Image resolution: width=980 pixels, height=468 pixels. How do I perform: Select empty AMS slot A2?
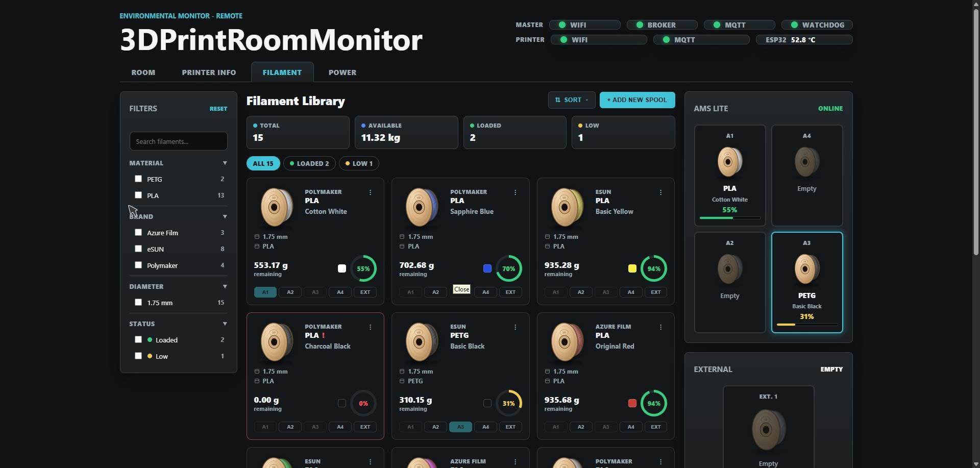click(730, 283)
